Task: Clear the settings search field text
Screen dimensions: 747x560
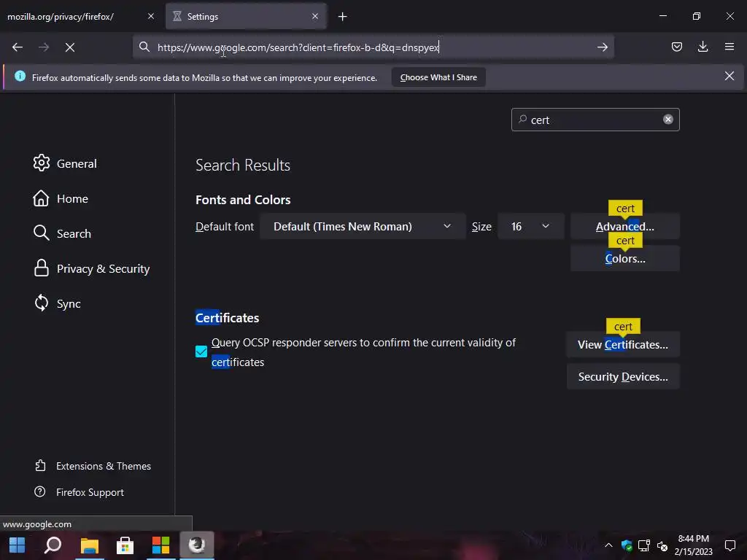Action: coord(668,120)
